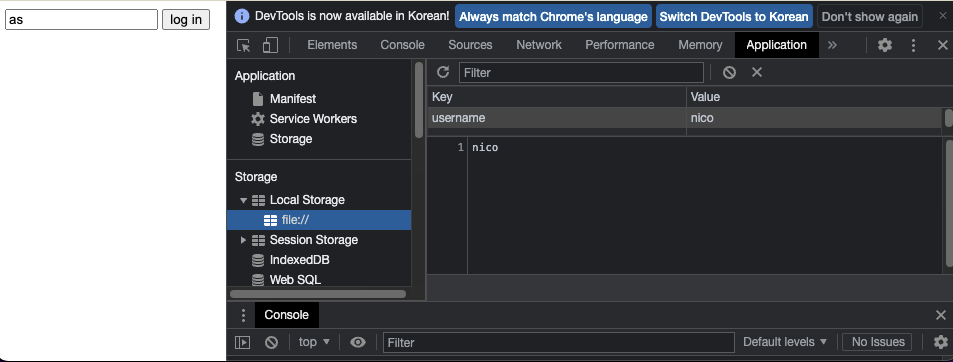This screenshot has height=362, width=953.
Task: Click the Key column header
Action: click(557, 97)
